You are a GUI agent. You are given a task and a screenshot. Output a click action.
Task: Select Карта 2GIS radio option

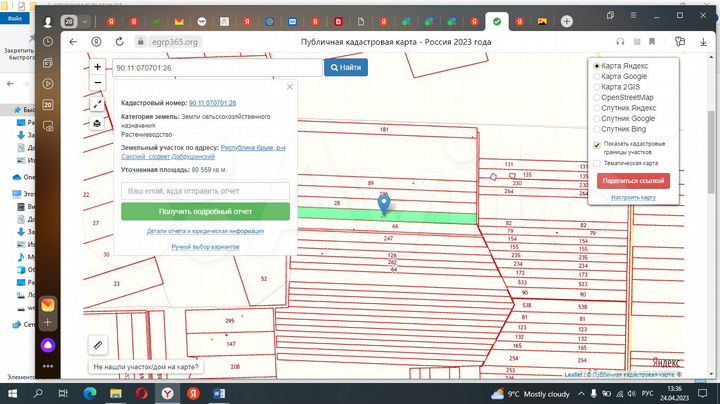point(597,87)
